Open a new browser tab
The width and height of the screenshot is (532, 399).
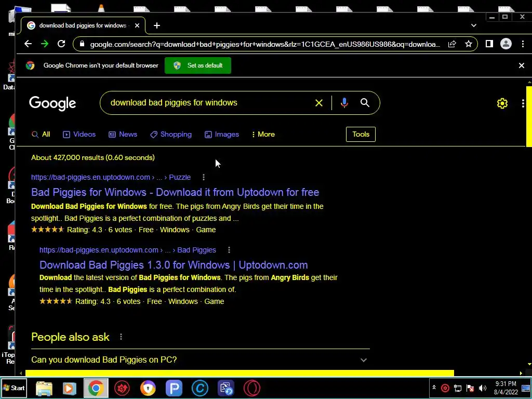[x=157, y=25]
